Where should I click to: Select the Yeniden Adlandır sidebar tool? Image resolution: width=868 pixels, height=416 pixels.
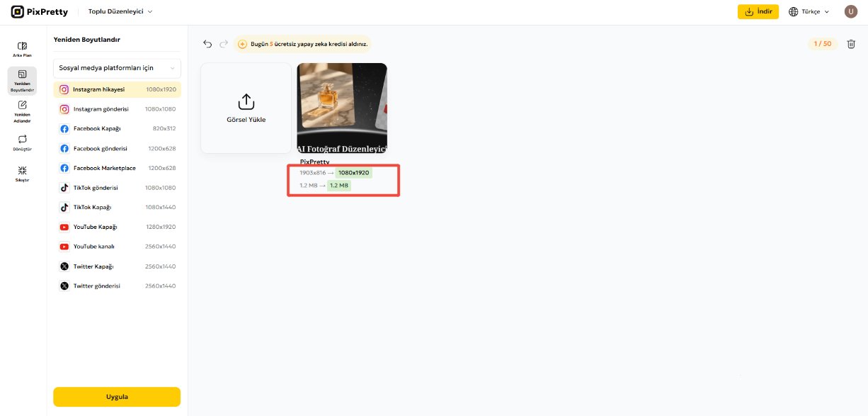(x=22, y=111)
